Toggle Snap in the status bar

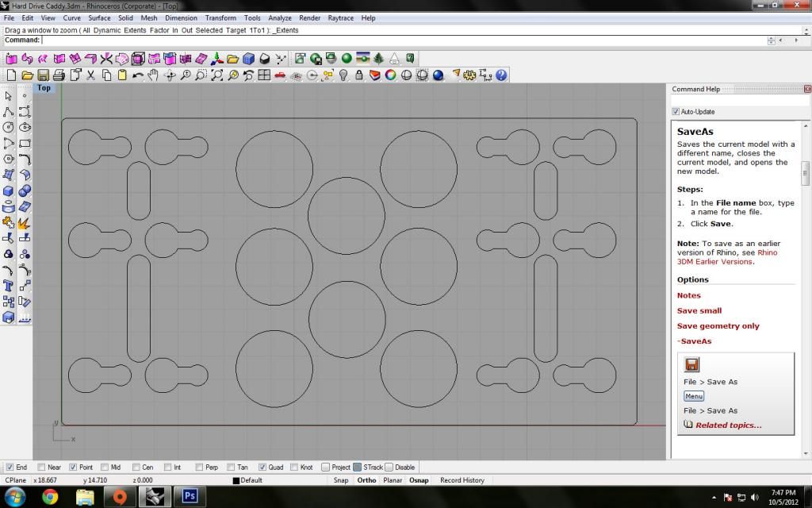pos(341,480)
